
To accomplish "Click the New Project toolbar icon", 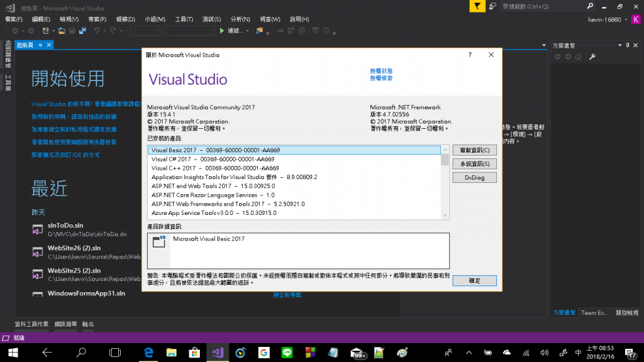I will point(45,31).
